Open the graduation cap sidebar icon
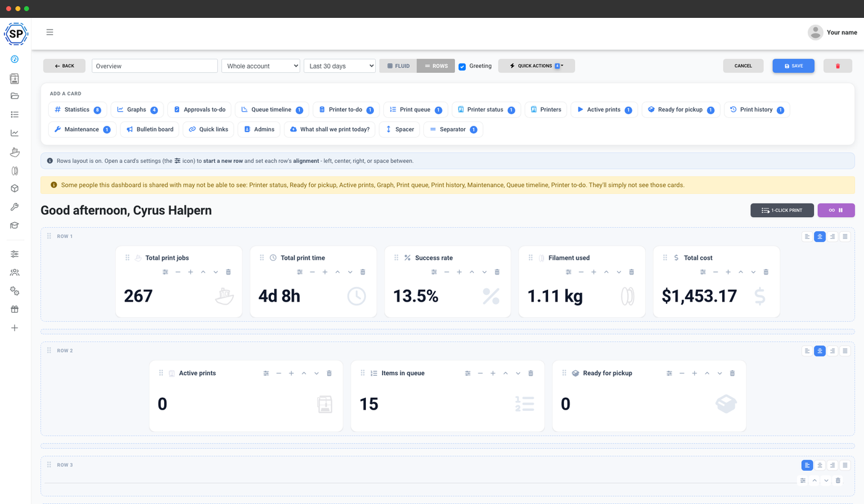The image size is (864, 504). [15, 226]
